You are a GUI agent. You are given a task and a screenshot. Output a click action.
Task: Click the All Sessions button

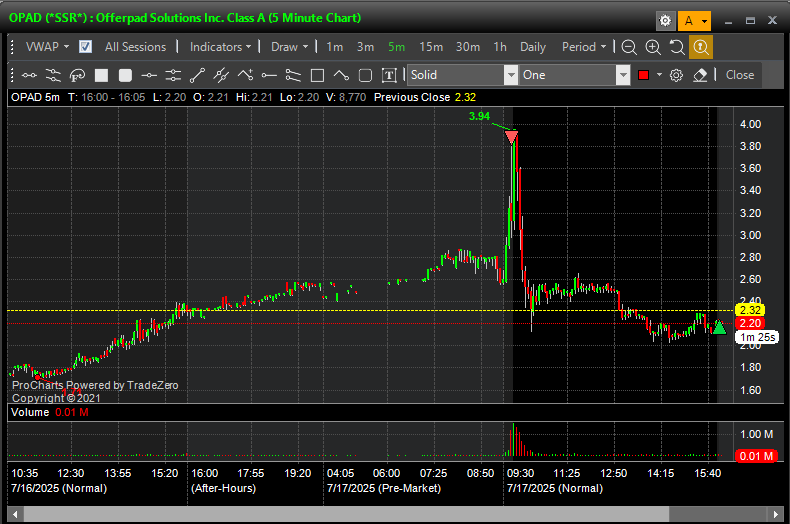pyautogui.click(x=135, y=47)
